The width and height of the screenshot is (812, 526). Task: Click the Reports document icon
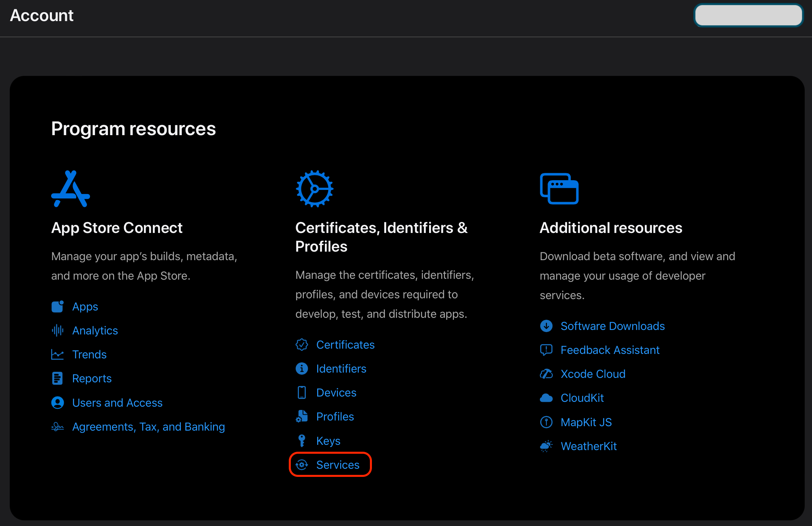coord(58,378)
